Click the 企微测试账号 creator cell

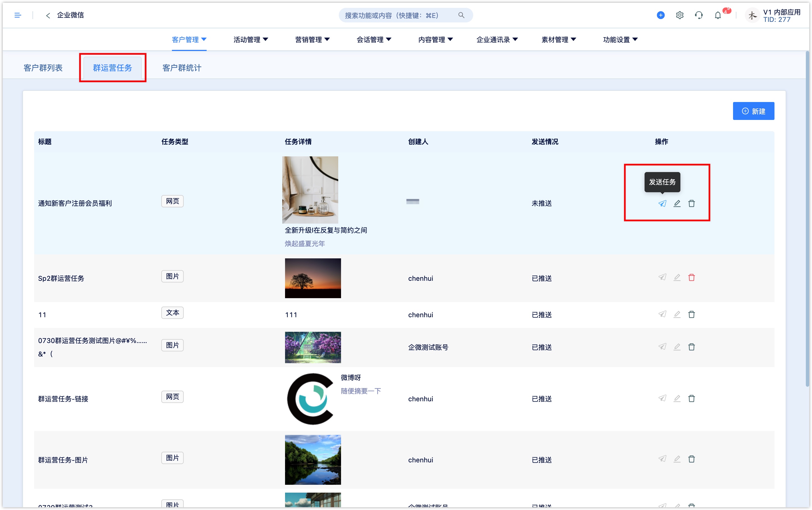428,347
